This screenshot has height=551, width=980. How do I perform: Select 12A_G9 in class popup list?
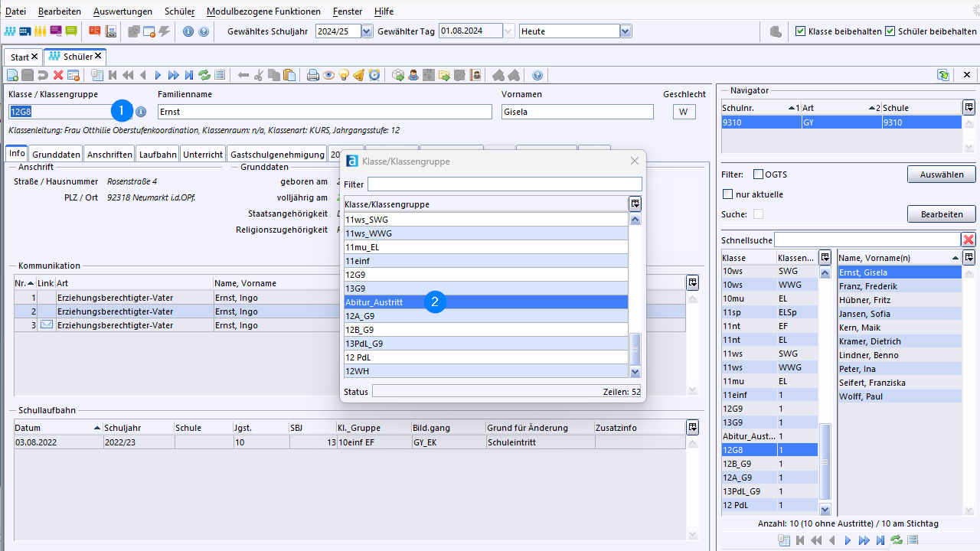point(485,316)
